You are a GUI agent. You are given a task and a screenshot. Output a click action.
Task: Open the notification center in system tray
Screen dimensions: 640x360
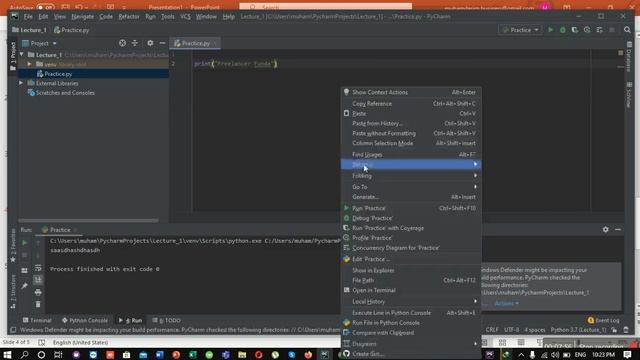tap(627, 354)
